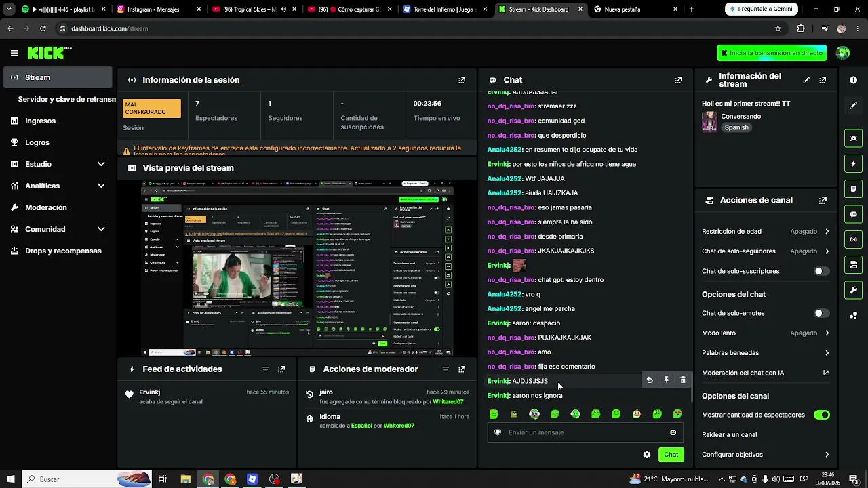The height and width of the screenshot is (488, 868).
Task: Toggle the focus-frame widget in the right rail
Action: coord(853,138)
